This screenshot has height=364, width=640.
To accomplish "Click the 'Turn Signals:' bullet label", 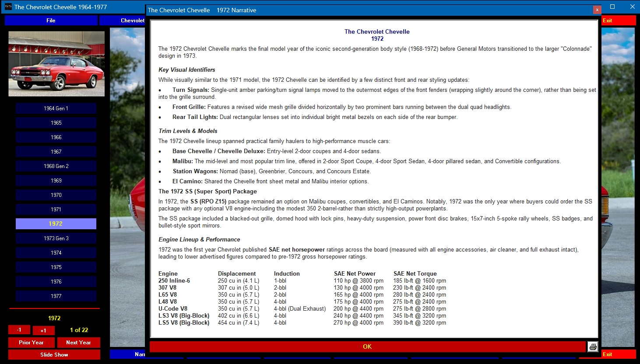I will pyautogui.click(x=191, y=90).
